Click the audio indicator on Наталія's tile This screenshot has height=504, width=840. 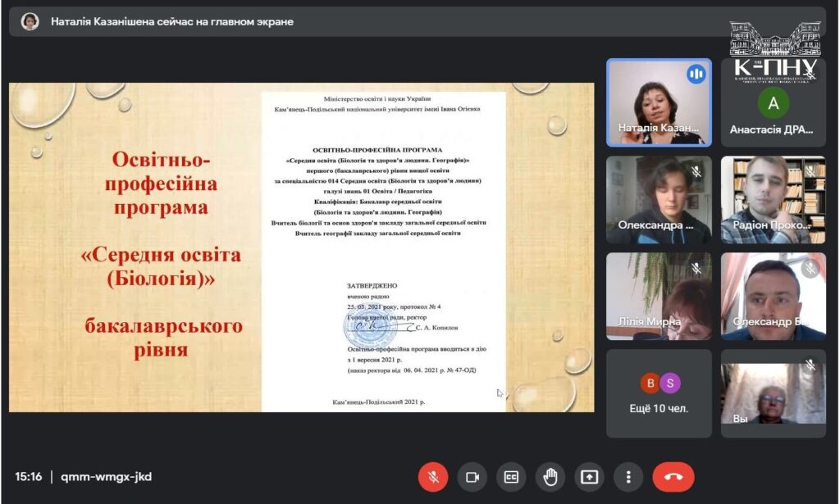pos(696,75)
